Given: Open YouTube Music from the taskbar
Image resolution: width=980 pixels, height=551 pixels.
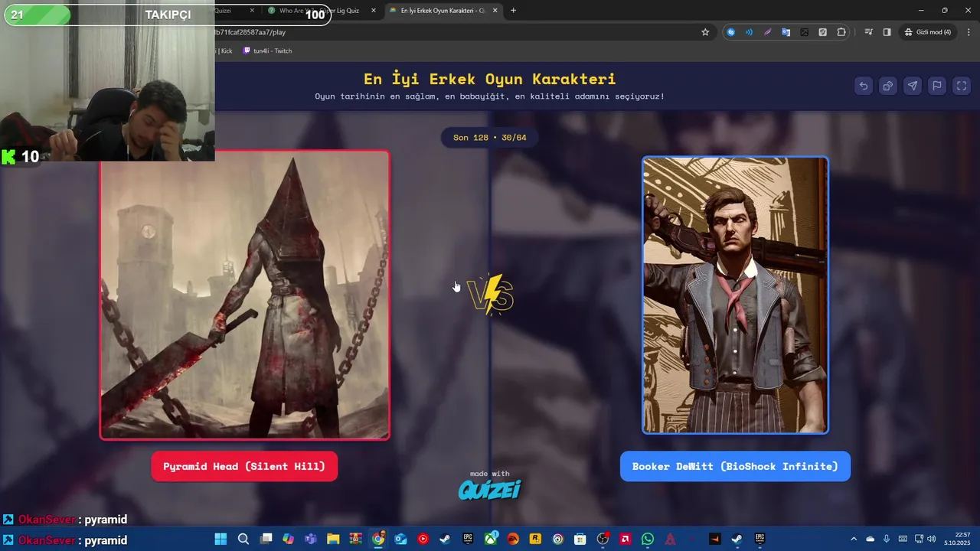Looking at the screenshot, I should tap(423, 539).
